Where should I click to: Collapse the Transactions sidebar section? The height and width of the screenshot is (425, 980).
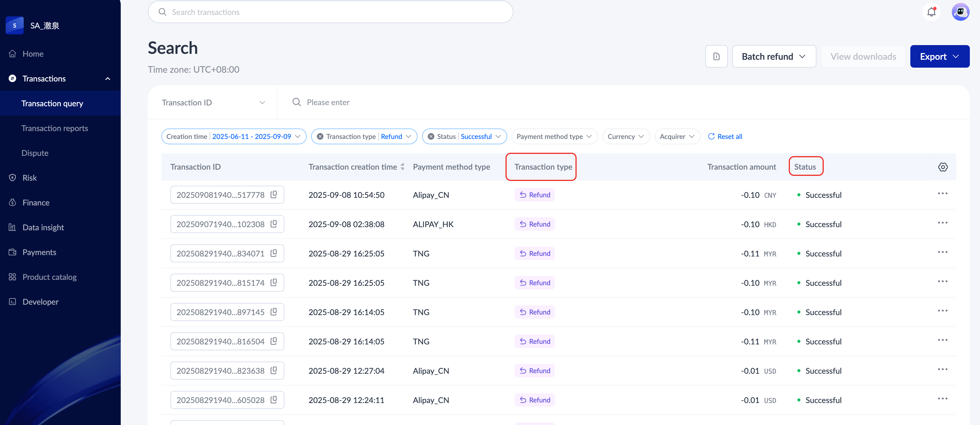coord(108,79)
